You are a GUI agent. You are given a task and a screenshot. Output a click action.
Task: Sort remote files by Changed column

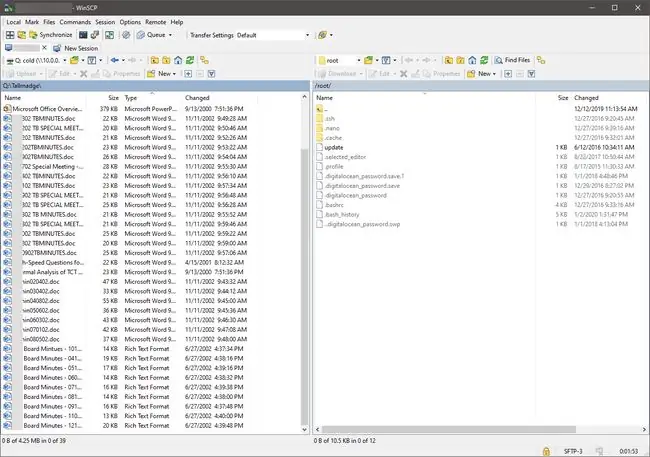pos(586,98)
